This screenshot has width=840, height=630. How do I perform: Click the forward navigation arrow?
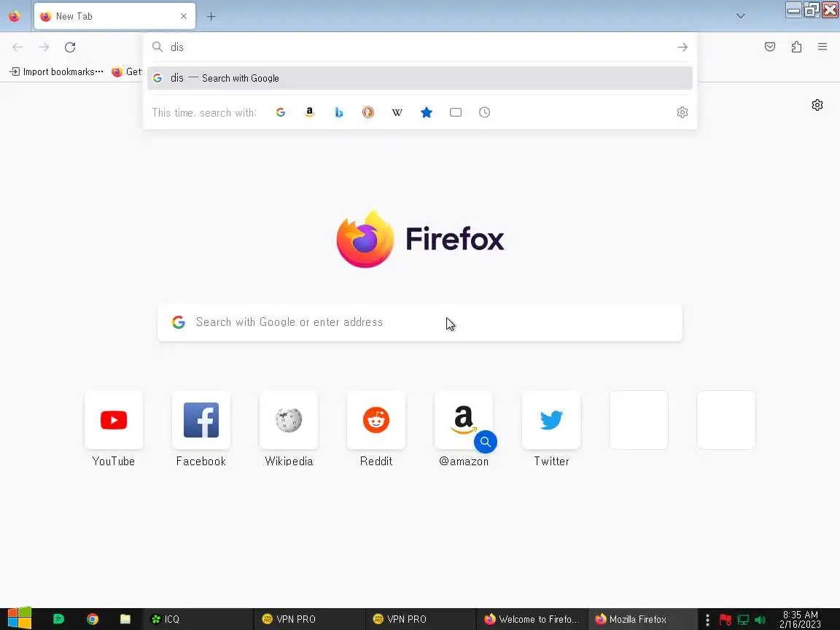(44, 47)
